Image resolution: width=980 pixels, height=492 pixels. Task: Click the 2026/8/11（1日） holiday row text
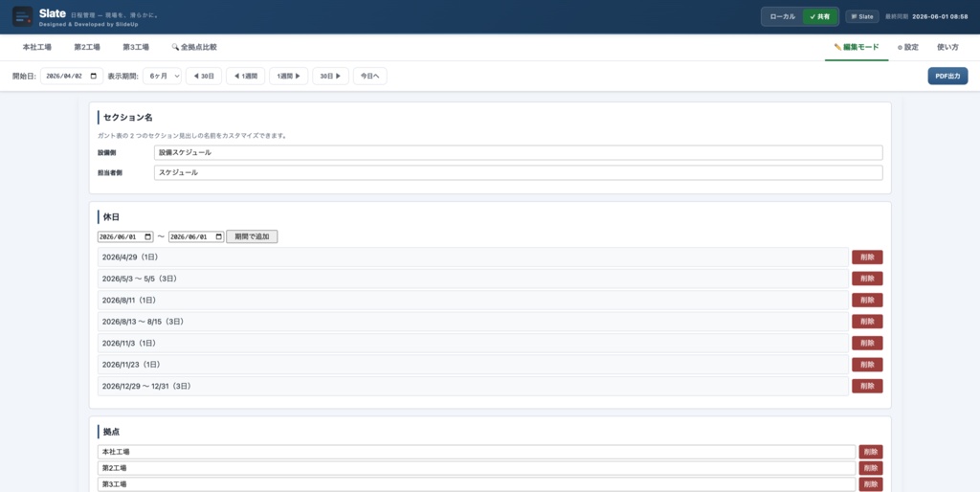click(x=129, y=300)
